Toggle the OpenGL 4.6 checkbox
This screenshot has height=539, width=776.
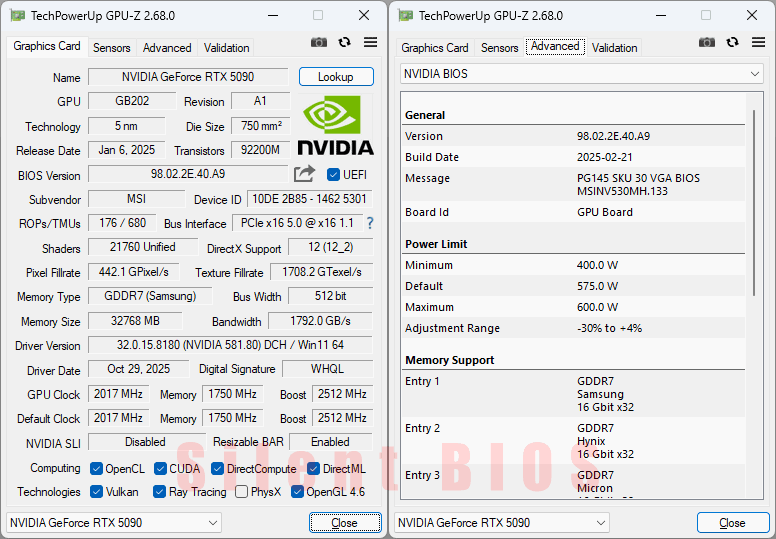point(297,492)
